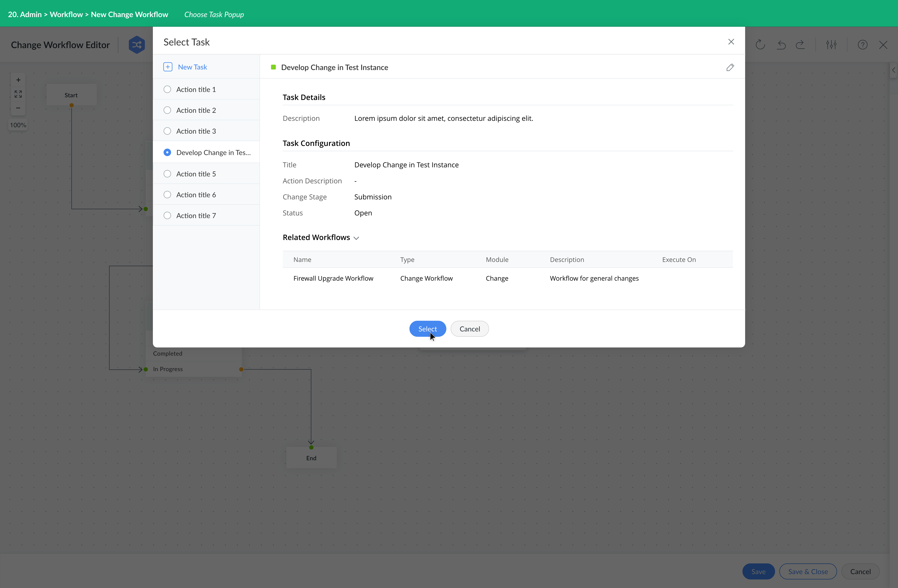Select Action title 3 radio button
This screenshot has width=898, height=588.
167,131
